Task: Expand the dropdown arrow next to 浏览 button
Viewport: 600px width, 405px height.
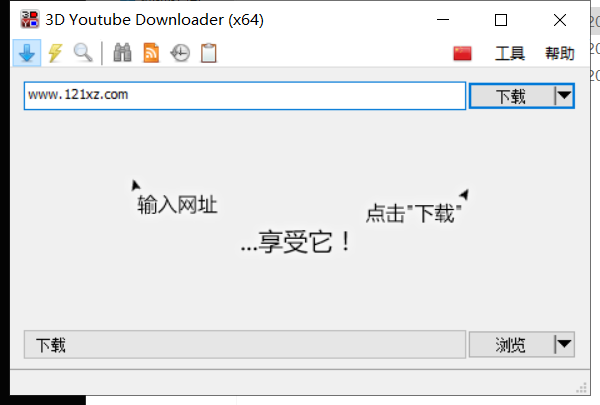Action: point(564,345)
